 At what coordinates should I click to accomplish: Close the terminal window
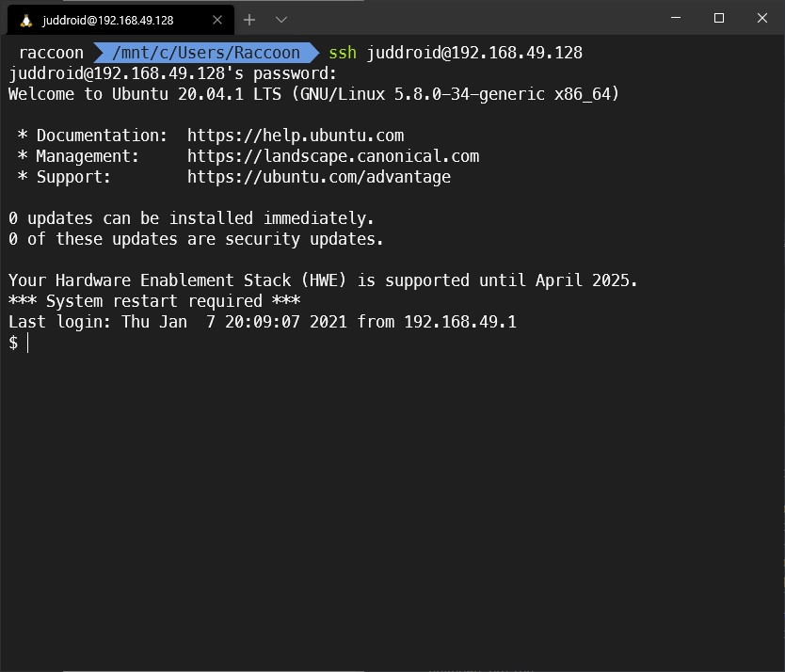pos(762,18)
